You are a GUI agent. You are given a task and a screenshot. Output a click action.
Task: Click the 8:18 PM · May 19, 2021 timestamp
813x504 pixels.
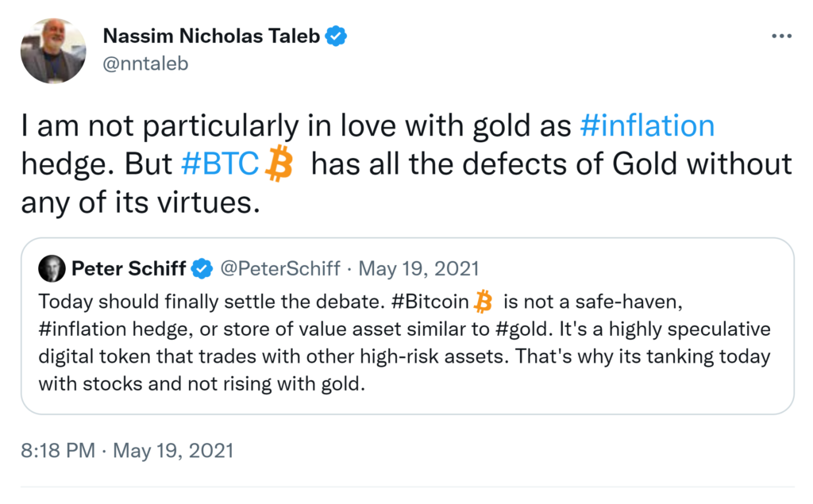coord(127,451)
